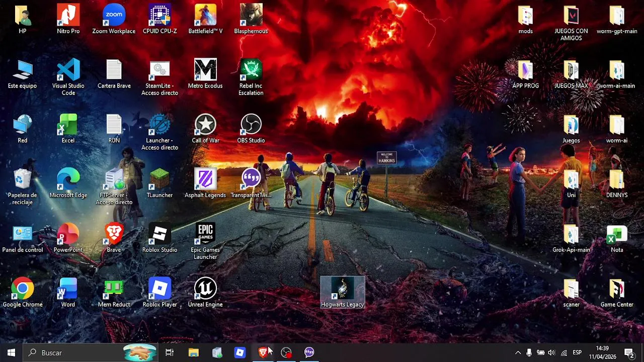Select the Nota Excel file

coord(617,238)
